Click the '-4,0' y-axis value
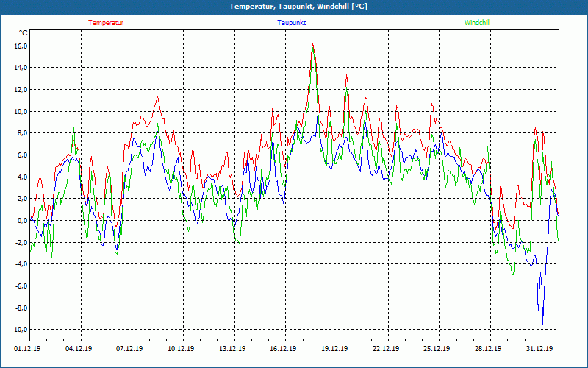This screenshot has height=368, width=588. tap(21, 264)
